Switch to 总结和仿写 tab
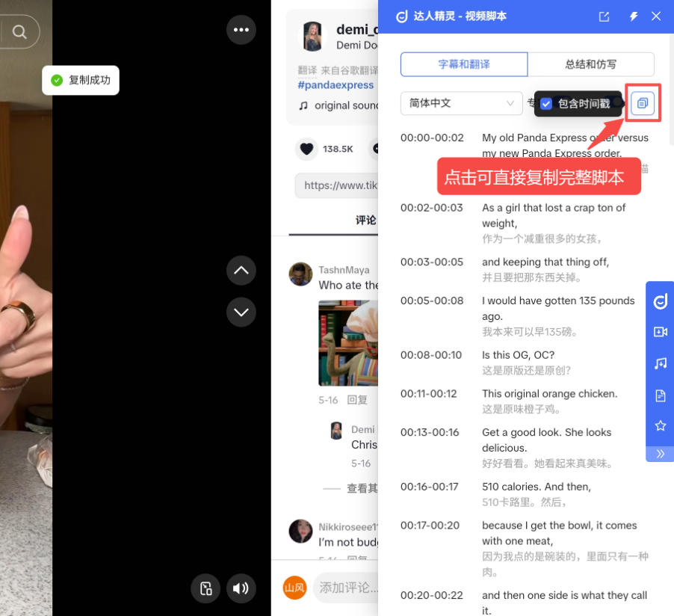Image resolution: width=674 pixels, height=616 pixels. pos(590,64)
